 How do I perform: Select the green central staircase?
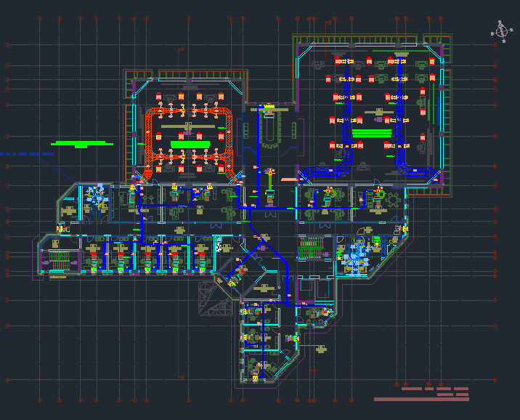click(x=309, y=247)
